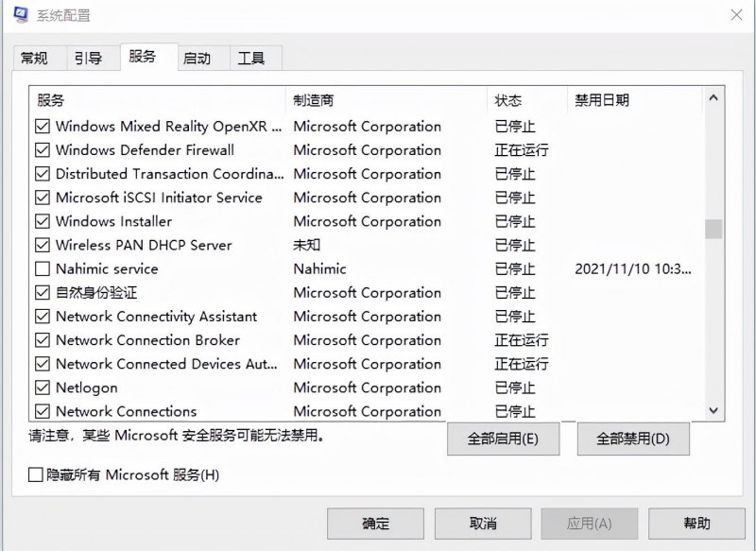756x551 pixels.
Task: Sort by the 服务 column header
Action: point(157,100)
